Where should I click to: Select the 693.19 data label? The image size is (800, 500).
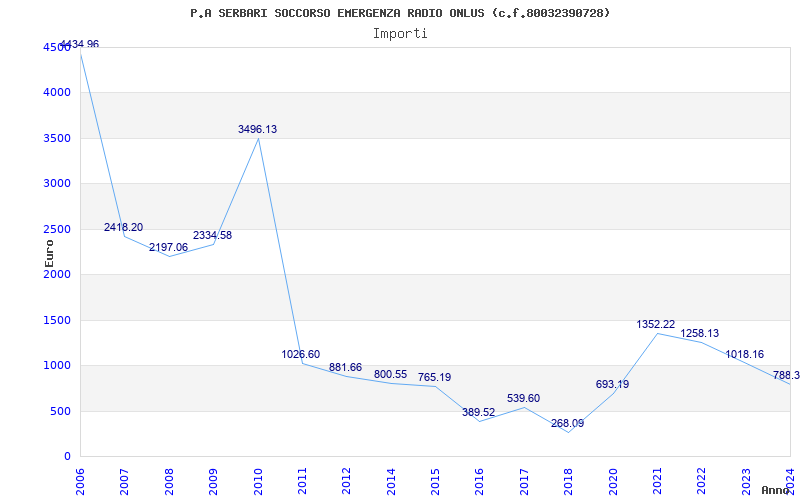pyautogui.click(x=612, y=385)
